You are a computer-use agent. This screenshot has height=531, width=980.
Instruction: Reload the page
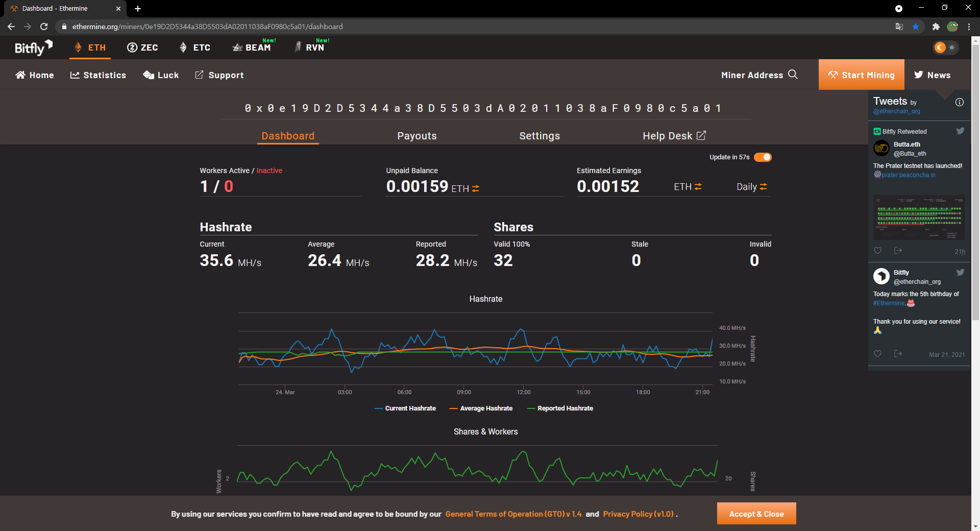coord(44,27)
